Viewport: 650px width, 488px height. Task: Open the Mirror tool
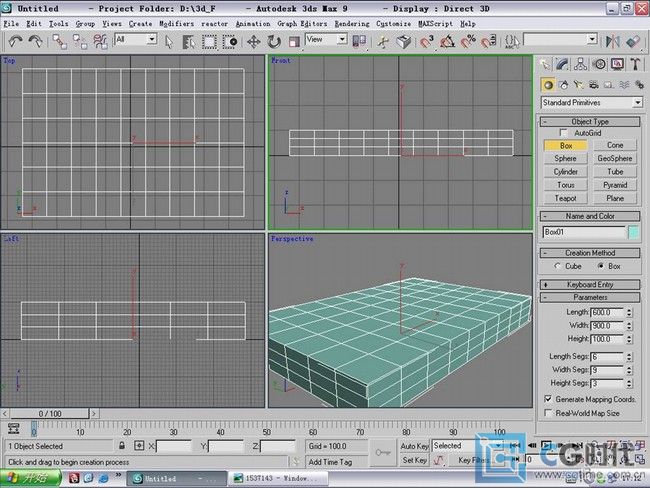click(x=612, y=41)
